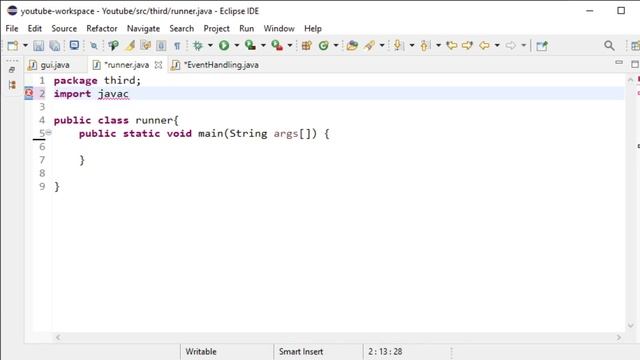
Task: Click the Forward navigation arrow icon
Action: (511, 46)
